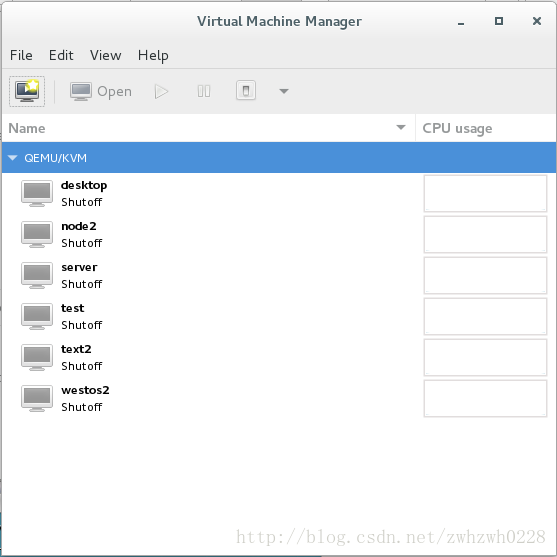Click the text2 VM name

pos(76,349)
